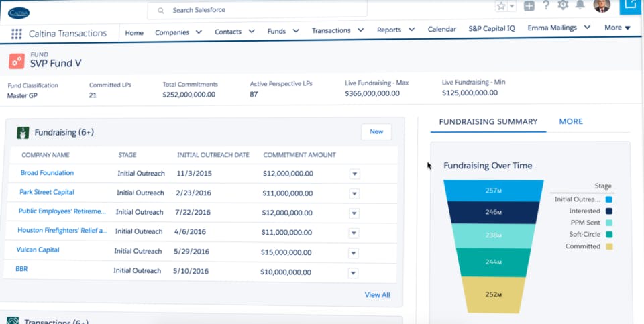Open the BBR record
The image size is (644, 324).
pyautogui.click(x=21, y=269)
